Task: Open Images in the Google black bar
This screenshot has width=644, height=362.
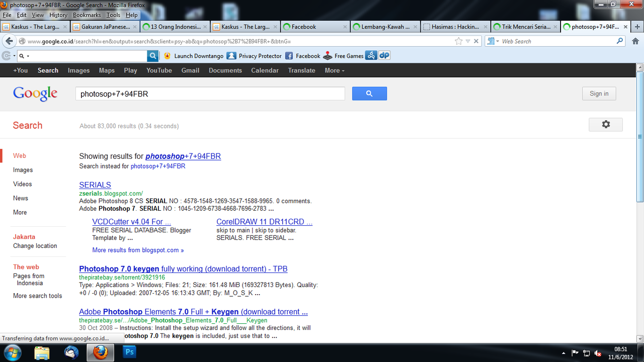Action: tap(78, 70)
